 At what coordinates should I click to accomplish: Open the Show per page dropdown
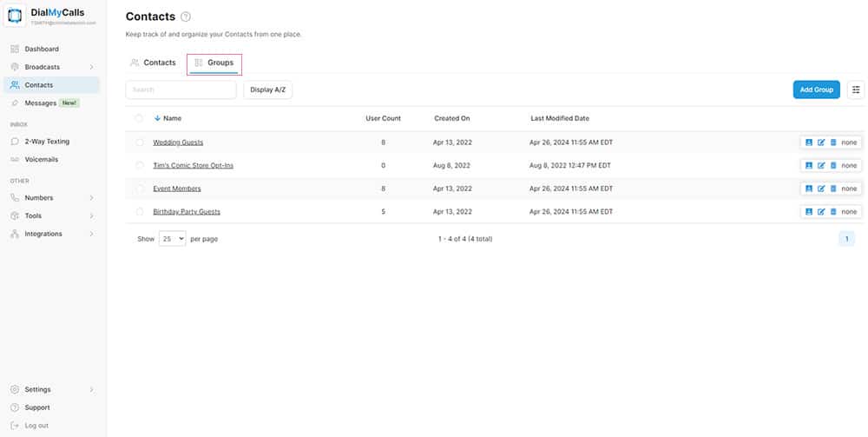pos(172,239)
